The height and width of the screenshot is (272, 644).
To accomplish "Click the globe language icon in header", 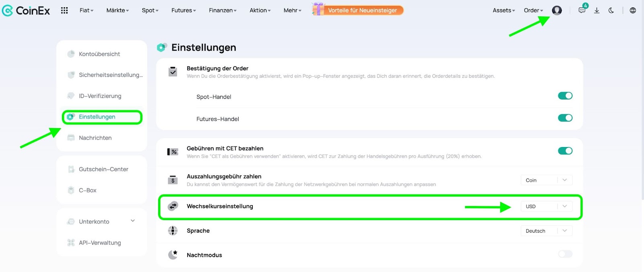I will click(x=633, y=10).
